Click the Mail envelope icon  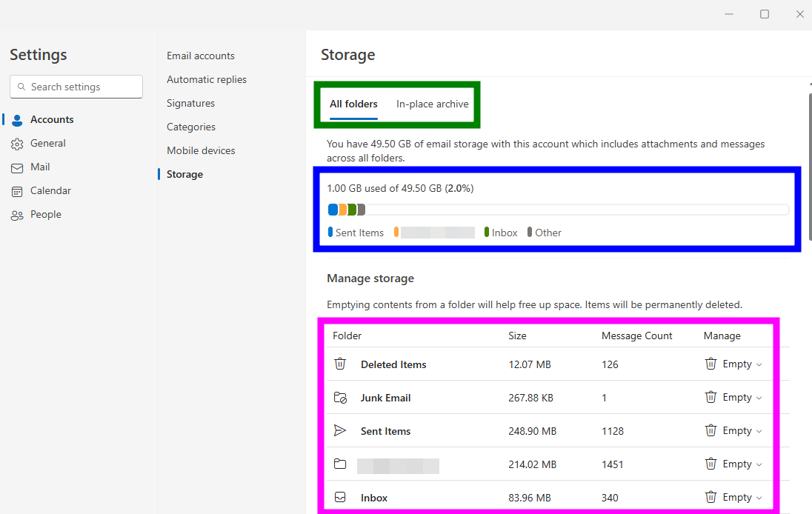17,167
